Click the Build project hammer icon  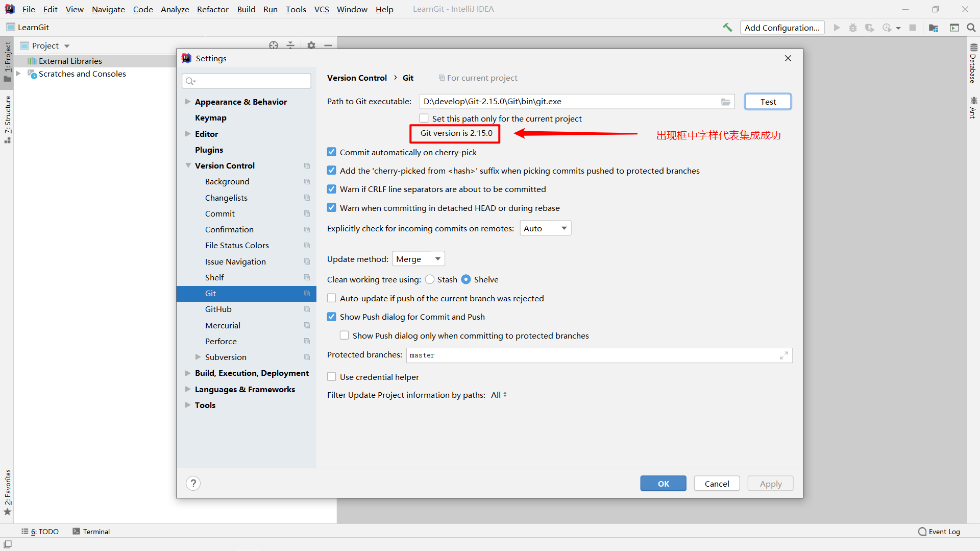pos(727,28)
